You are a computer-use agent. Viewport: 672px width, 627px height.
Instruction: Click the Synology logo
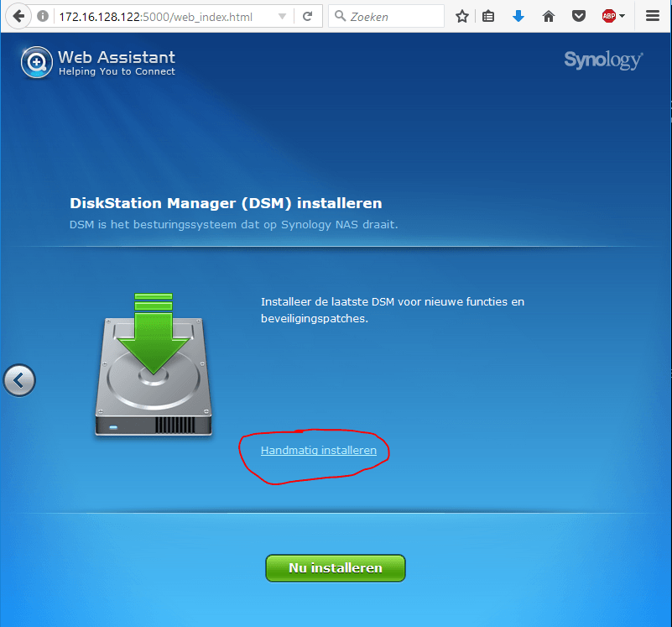[603, 60]
